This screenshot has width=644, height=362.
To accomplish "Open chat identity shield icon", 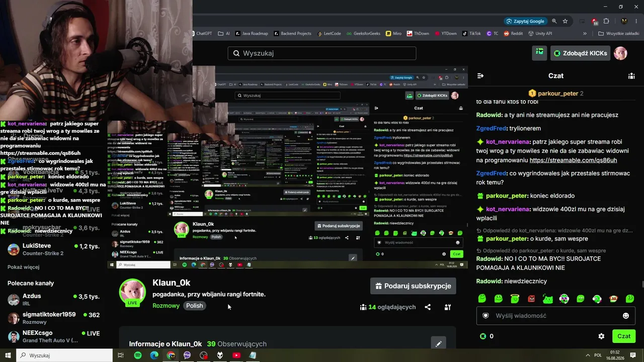I will [x=486, y=316].
